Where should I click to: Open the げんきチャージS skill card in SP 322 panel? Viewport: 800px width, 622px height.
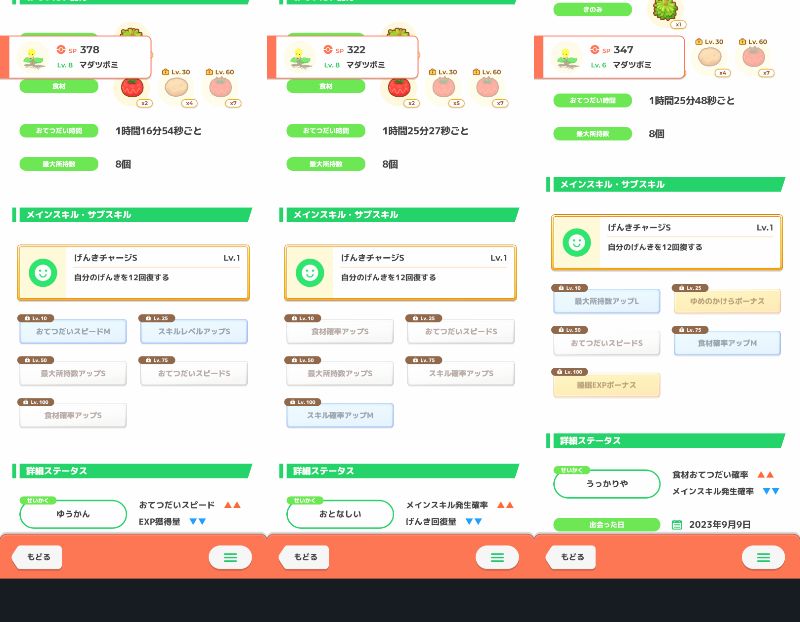pyautogui.click(x=401, y=272)
